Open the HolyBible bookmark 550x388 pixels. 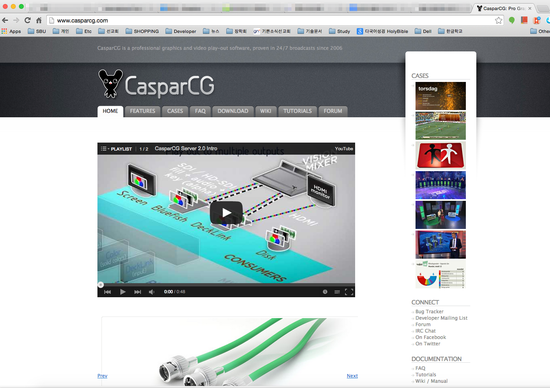click(x=382, y=31)
